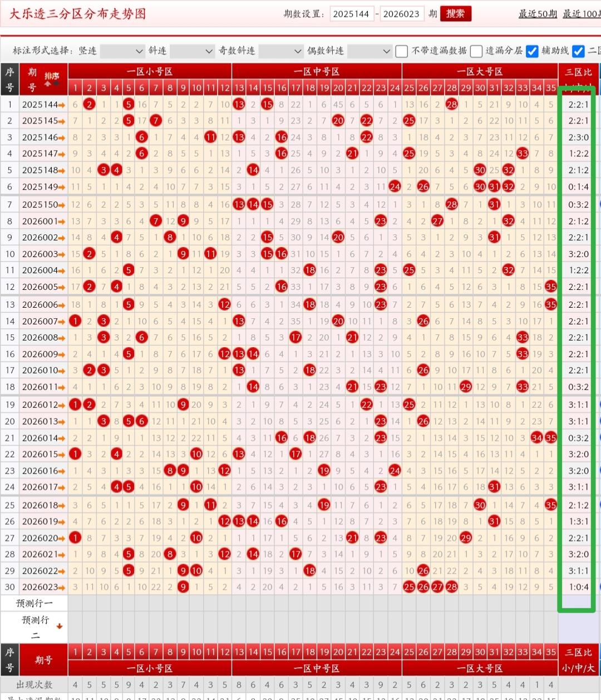This screenshot has width=601, height=700.
Task: Click the orange arrow beside issue 2026002
Action: [62, 238]
